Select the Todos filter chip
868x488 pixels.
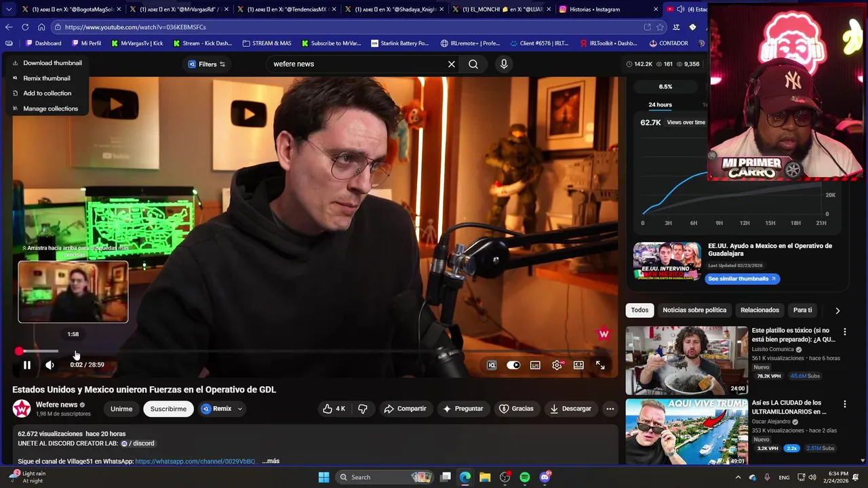639,310
